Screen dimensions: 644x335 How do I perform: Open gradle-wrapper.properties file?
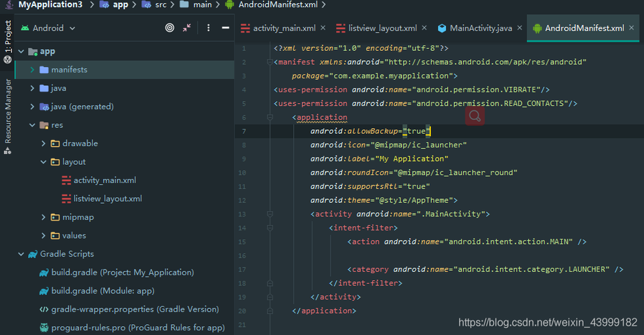[x=135, y=309]
